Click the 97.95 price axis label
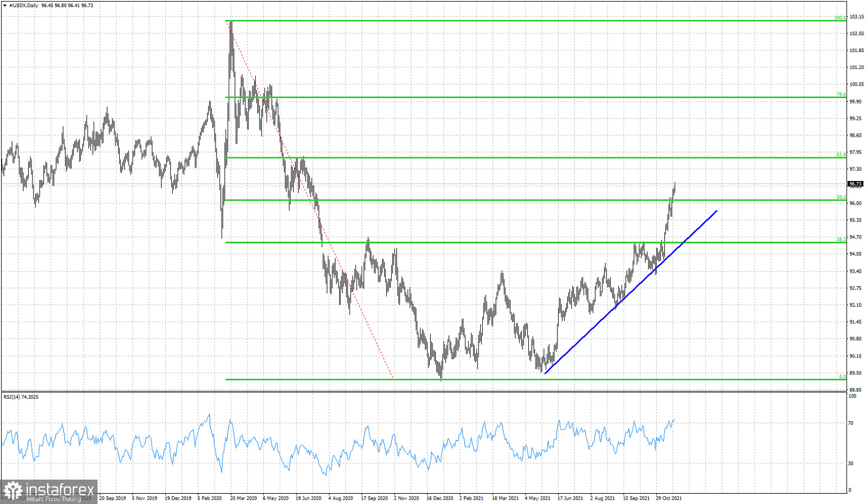867x504 pixels. coord(856,152)
